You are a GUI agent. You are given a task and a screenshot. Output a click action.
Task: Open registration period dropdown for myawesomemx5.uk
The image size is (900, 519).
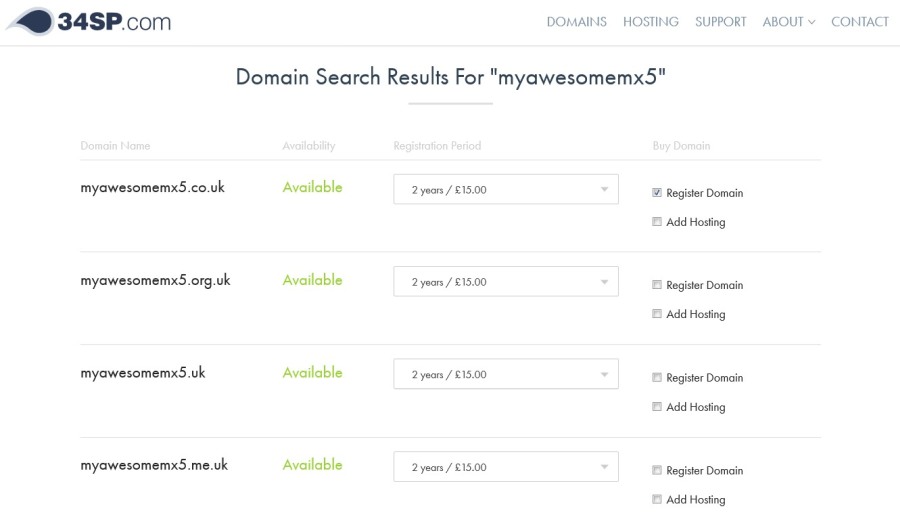(x=506, y=374)
